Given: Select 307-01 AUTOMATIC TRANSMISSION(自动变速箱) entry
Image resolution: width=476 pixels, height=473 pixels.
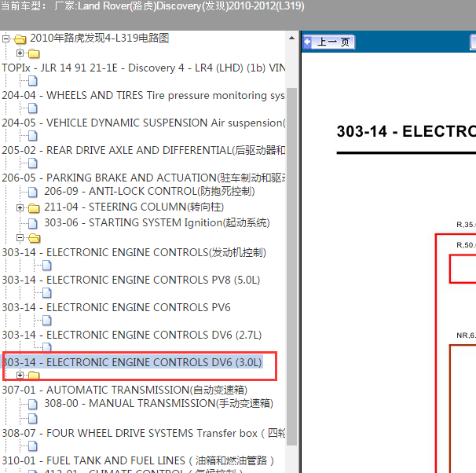Looking at the screenshot, I should (124, 390).
